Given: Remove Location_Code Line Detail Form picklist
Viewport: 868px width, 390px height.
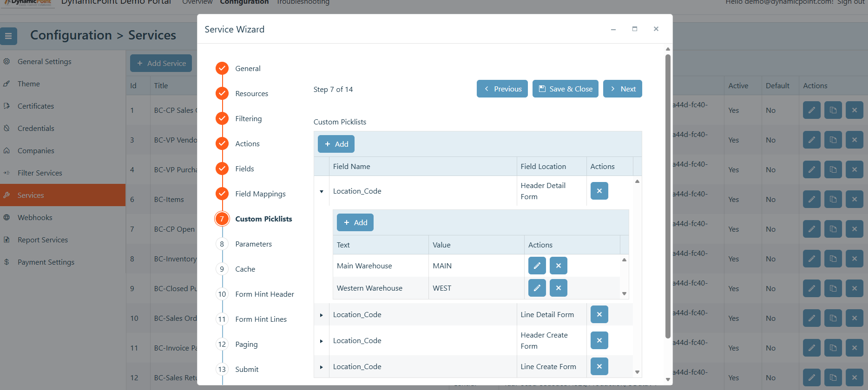Looking at the screenshot, I should [599, 314].
